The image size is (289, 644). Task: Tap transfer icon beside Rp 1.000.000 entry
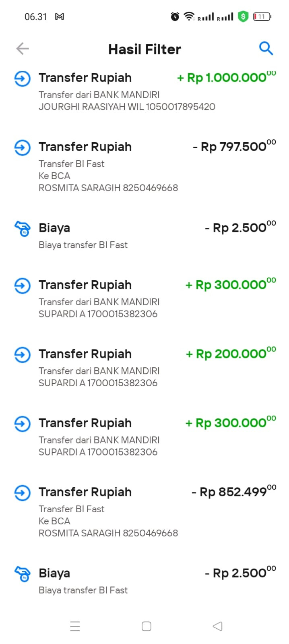tap(23, 78)
